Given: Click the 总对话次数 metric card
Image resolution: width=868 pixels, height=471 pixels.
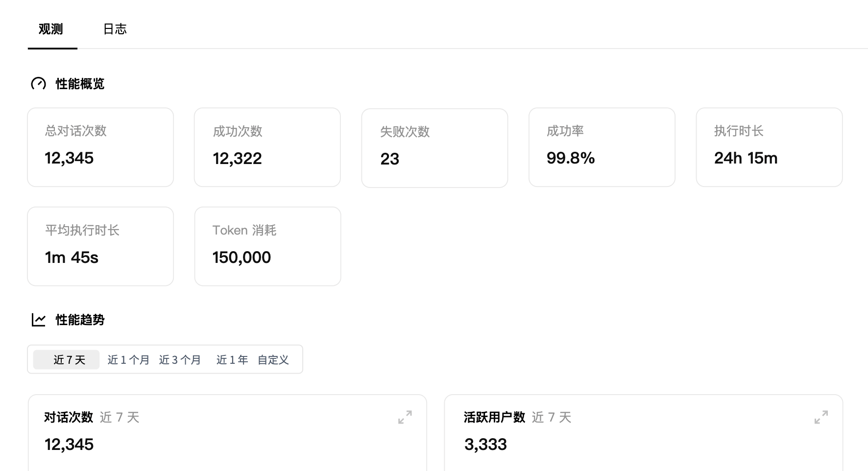Looking at the screenshot, I should (100, 147).
